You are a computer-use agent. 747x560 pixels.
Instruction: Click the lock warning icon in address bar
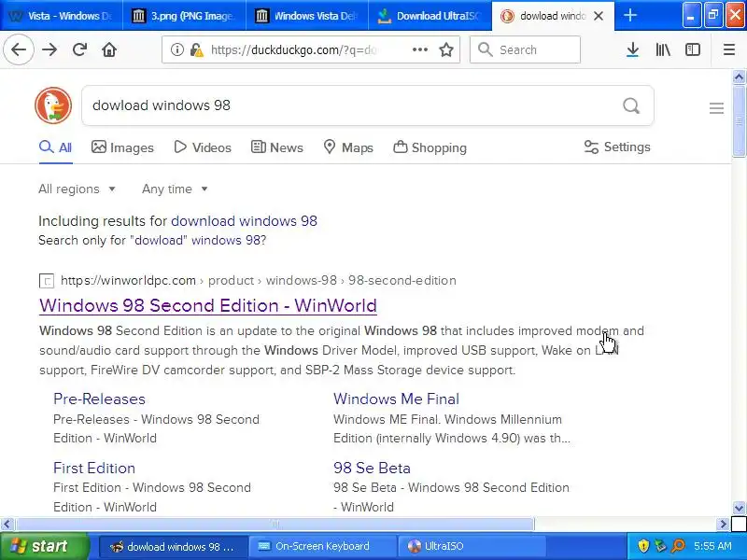[196, 49]
